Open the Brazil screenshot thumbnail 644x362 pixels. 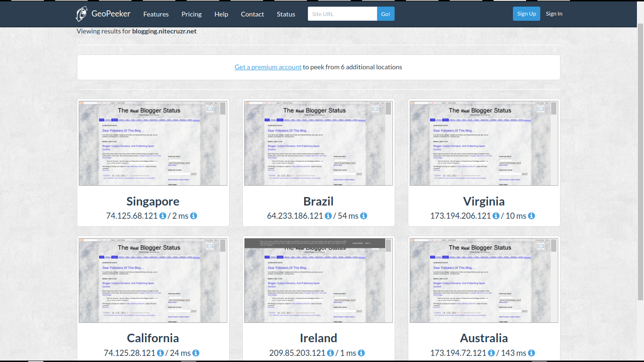[318, 143]
